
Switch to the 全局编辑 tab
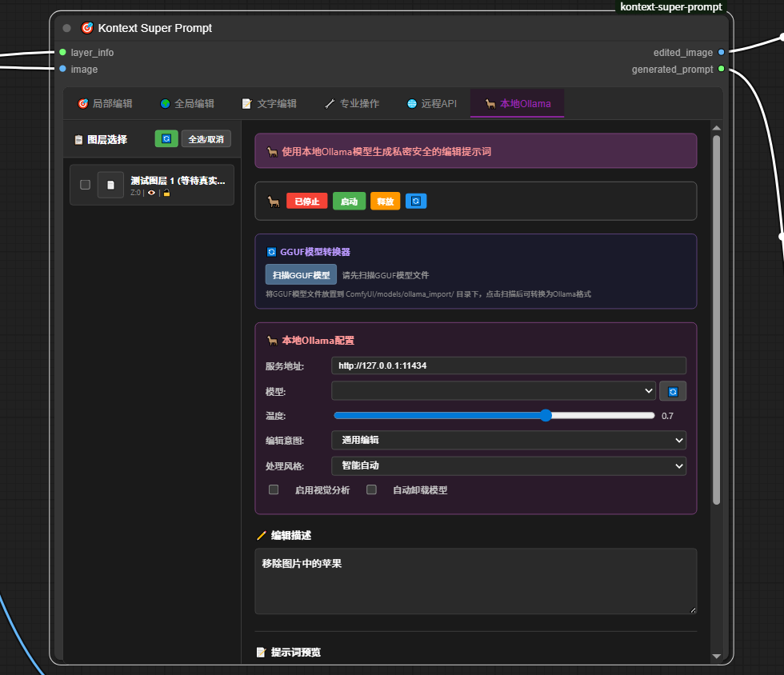tap(187, 103)
